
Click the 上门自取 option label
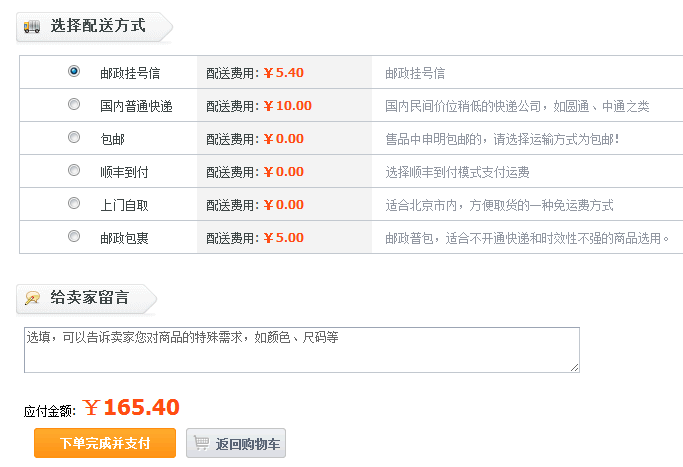[x=124, y=205]
